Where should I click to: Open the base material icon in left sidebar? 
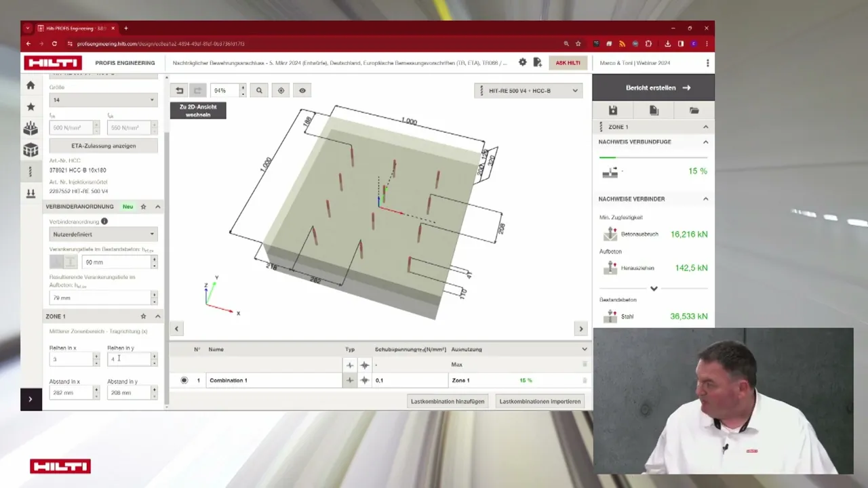pos(31,129)
